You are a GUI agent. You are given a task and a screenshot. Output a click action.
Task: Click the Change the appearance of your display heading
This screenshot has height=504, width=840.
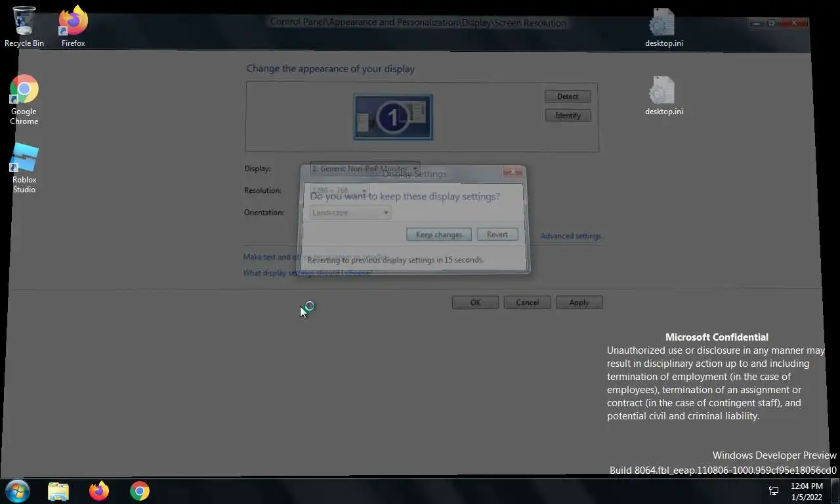coord(330,69)
